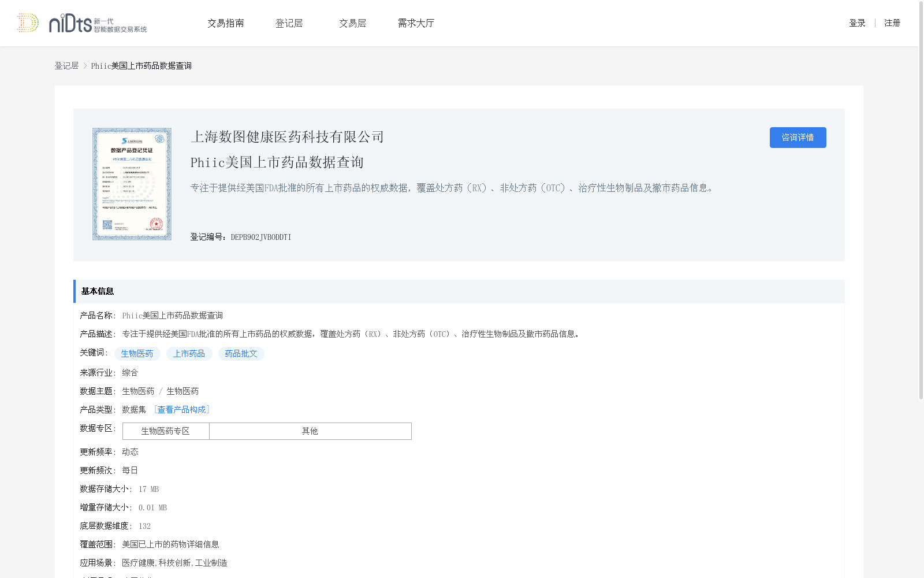Click the 咨询详情 button

(798, 138)
